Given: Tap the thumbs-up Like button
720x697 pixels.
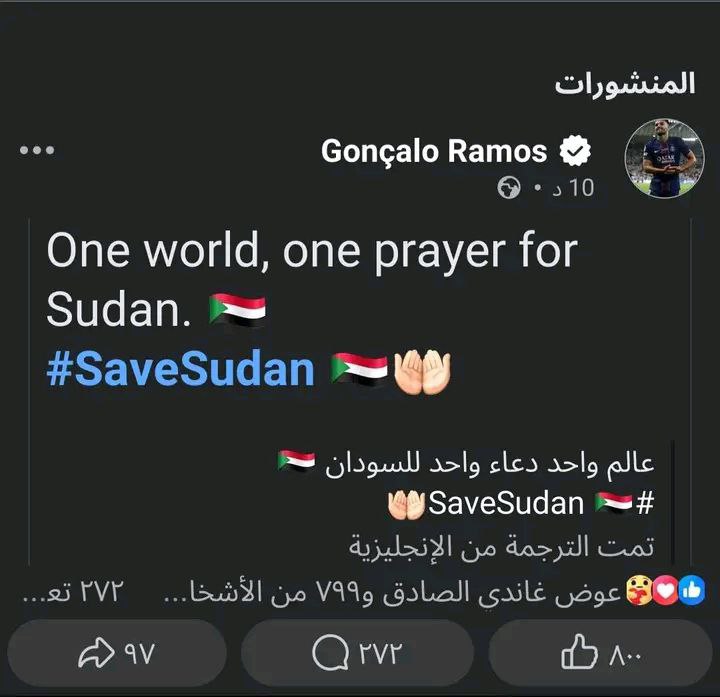Looking at the screenshot, I should tap(600, 652).
